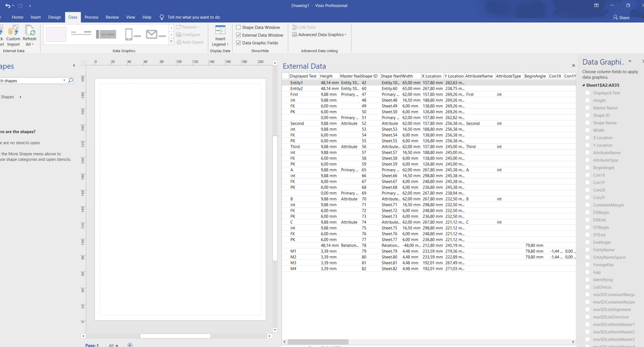Check the Height field checkbox
Image resolution: width=644 pixels, height=347 pixels.
tap(587, 101)
